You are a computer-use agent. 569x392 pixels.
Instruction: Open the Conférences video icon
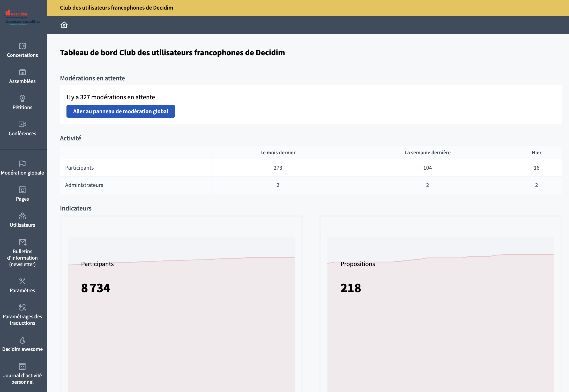[23, 124]
